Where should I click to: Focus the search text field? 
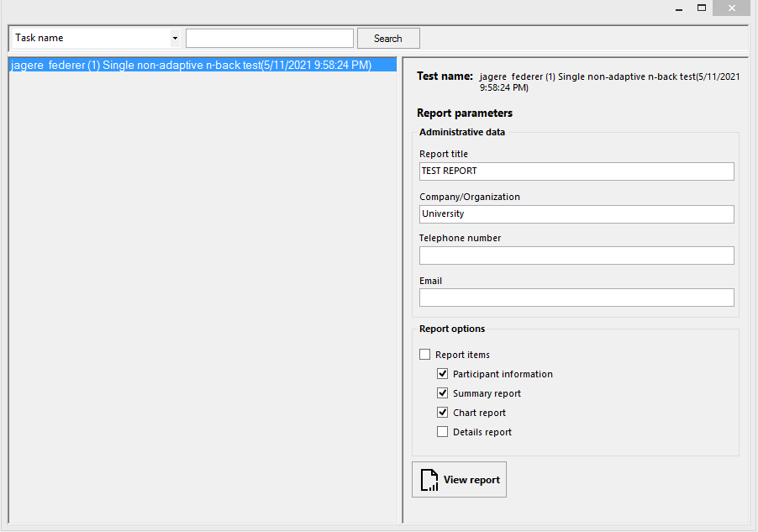[270, 38]
